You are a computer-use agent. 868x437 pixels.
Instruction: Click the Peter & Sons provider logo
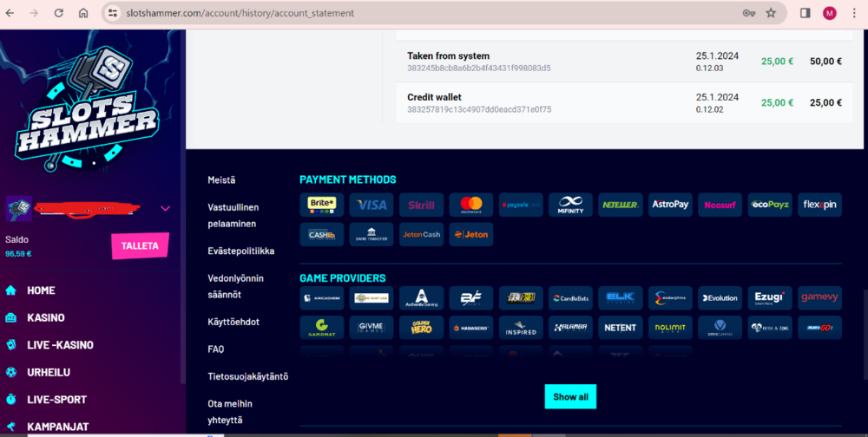pos(770,328)
